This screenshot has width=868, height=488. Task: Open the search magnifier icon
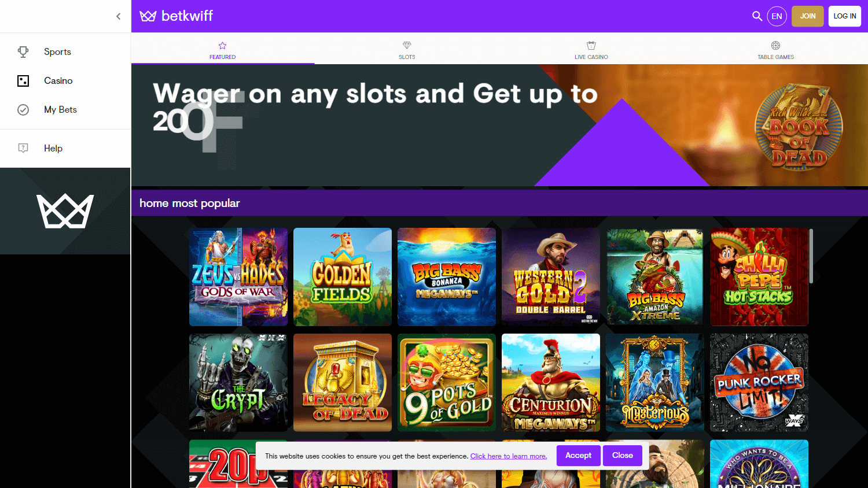(757, 16)
